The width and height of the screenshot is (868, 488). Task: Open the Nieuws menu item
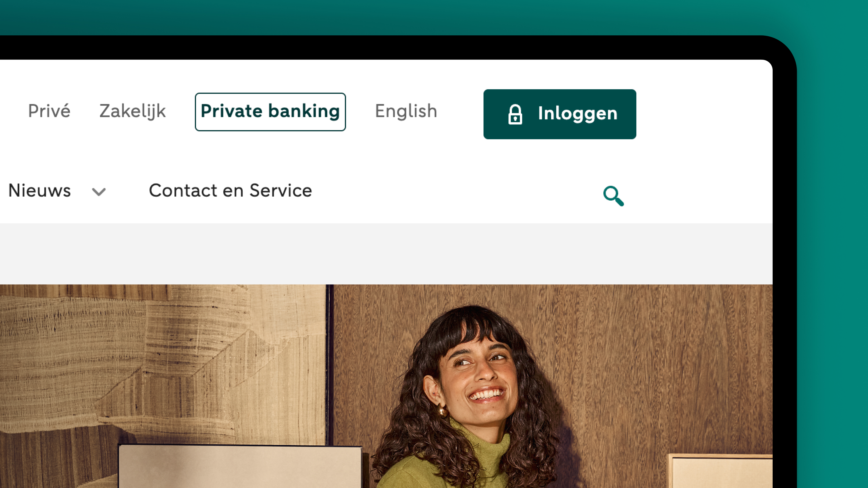[x=39, y=191]
